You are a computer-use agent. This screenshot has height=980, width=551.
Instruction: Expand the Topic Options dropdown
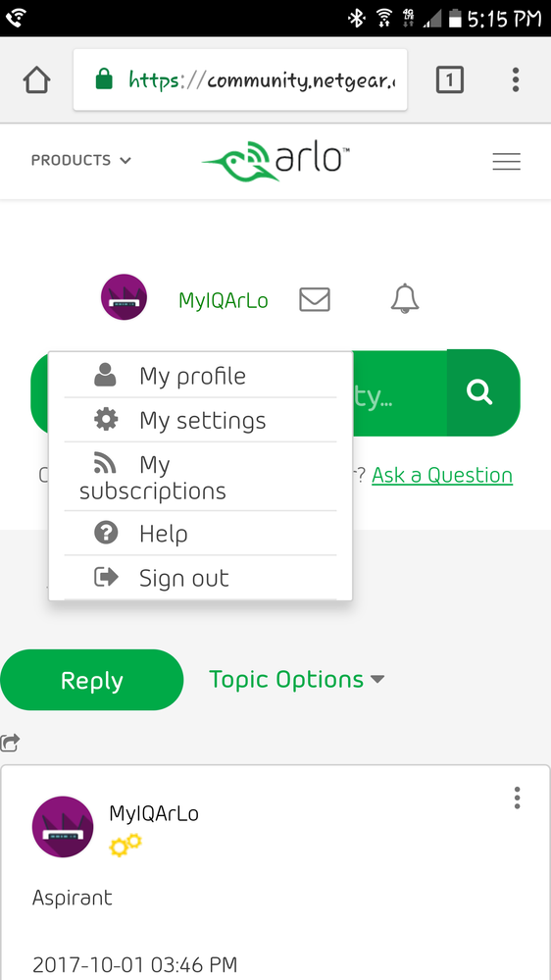tap(297, 680)
